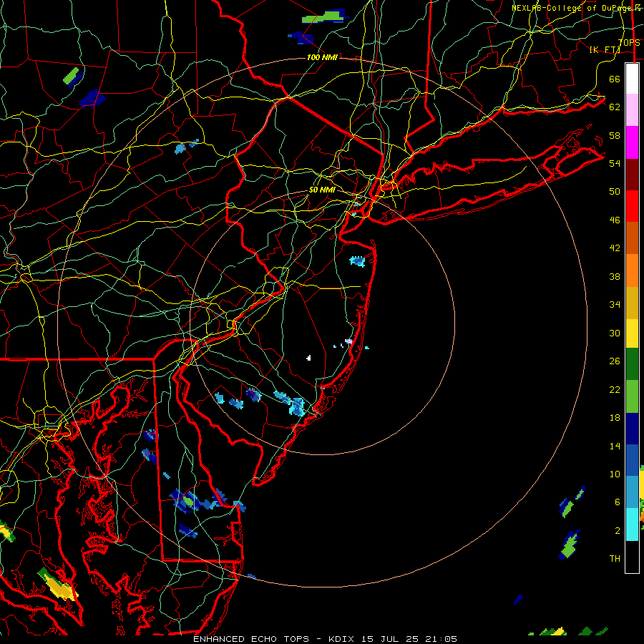Select the 15 JUL 25 date stamp
The image size is (644, 644).
[393, 639]
